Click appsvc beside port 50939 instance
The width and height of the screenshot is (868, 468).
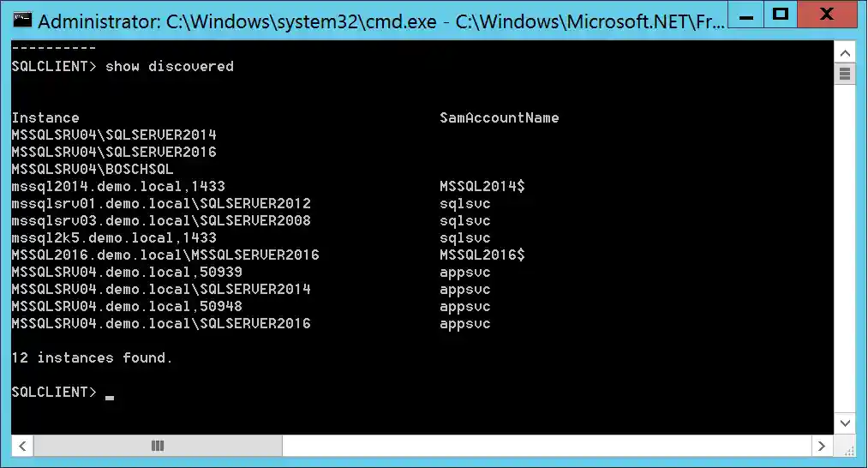[465, 273]
